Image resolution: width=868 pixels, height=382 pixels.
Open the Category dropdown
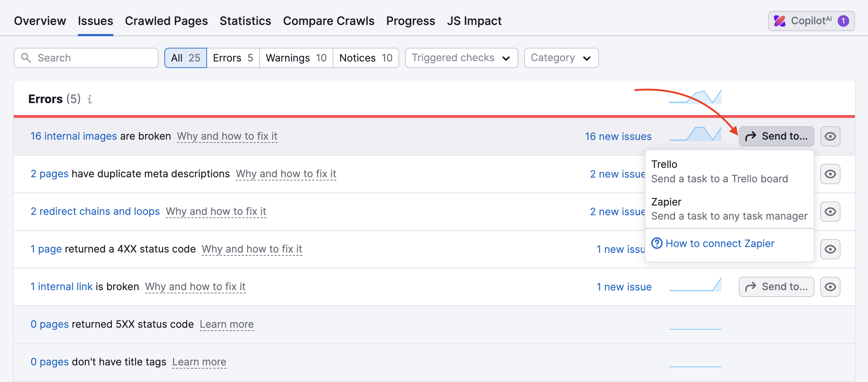561,58
